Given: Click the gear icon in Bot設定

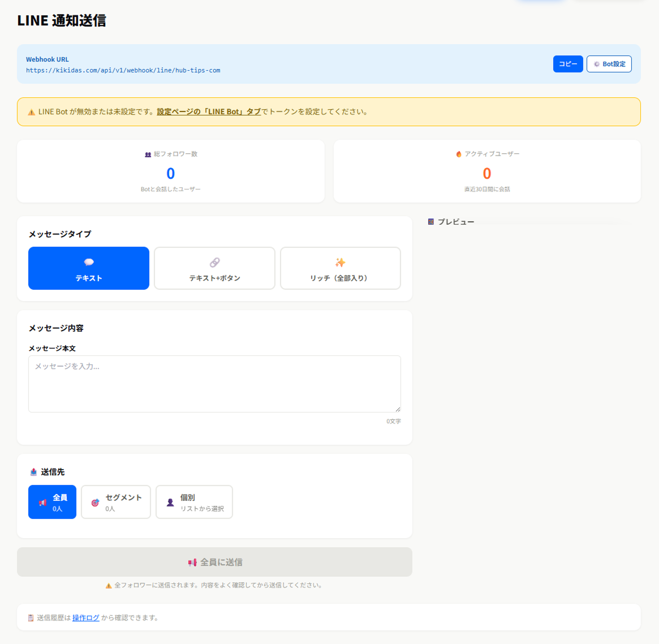Looking at the screenshot, I should [596, 65].
